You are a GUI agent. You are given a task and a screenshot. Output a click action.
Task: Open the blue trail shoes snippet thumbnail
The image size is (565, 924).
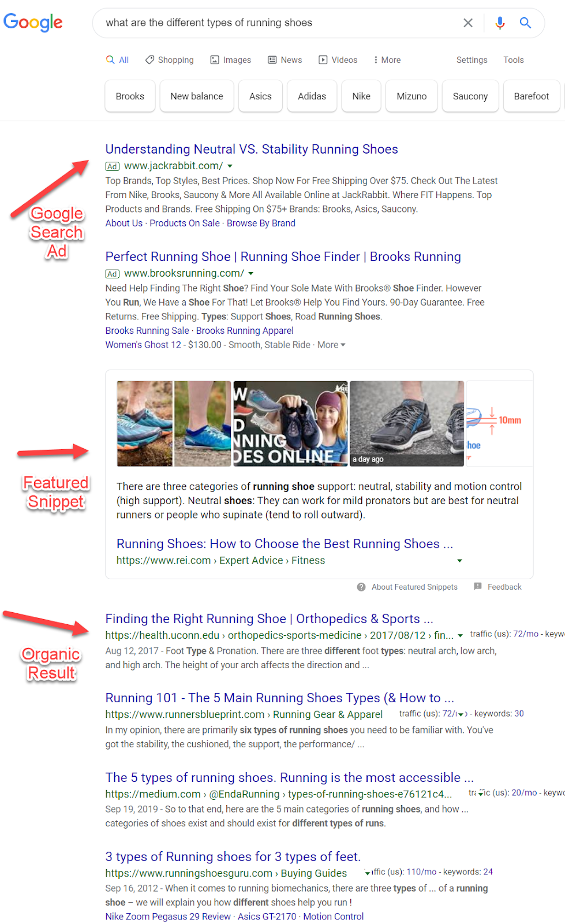click(174, 423)
